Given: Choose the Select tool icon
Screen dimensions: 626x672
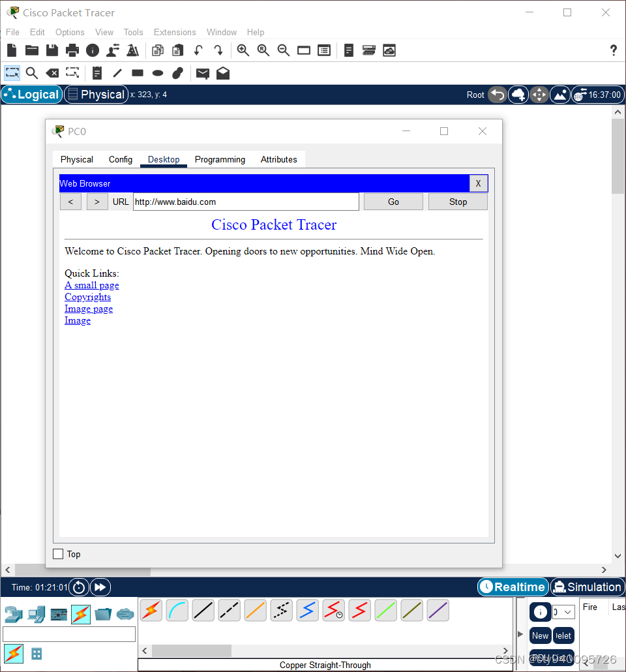Looking at the screenshot, I should [x=12, y=73].
